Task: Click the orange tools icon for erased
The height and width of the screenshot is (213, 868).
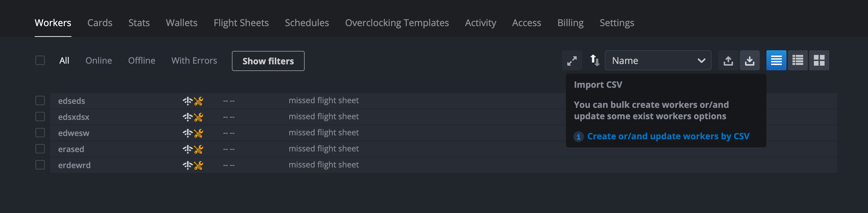Action: 198,149
